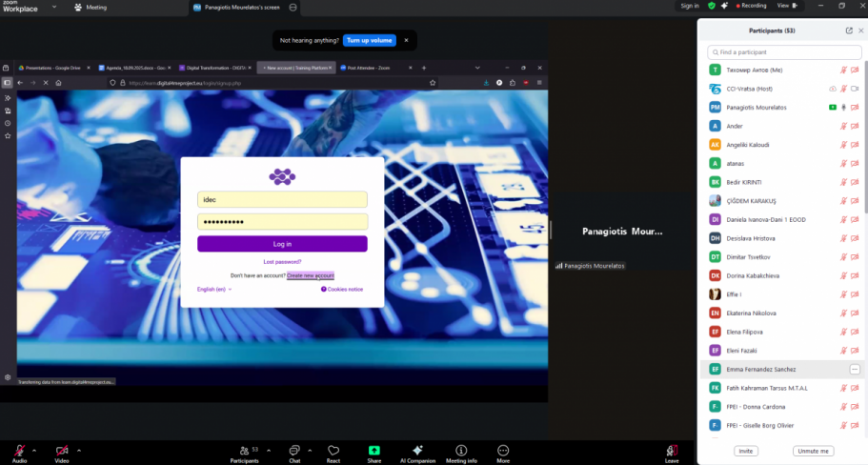Open the Meeting info icon

click(461, 450)
